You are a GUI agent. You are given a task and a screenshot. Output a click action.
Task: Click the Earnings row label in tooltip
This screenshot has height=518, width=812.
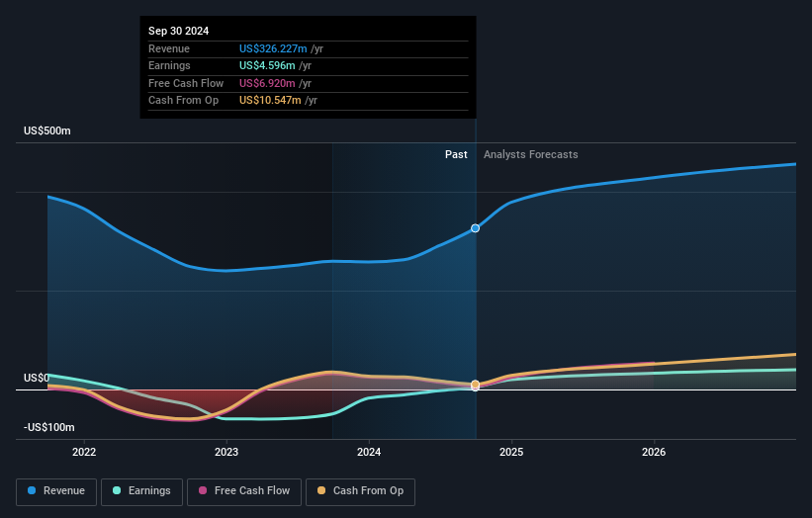169,65
